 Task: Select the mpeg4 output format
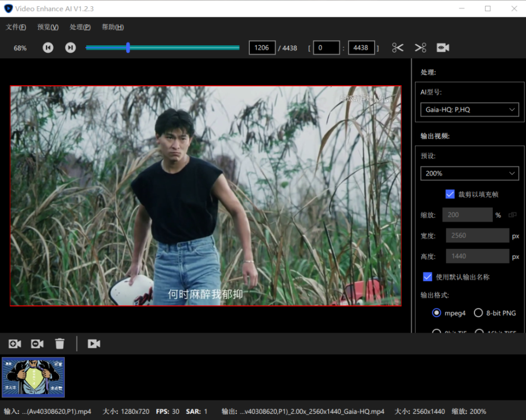click(437, 313)
